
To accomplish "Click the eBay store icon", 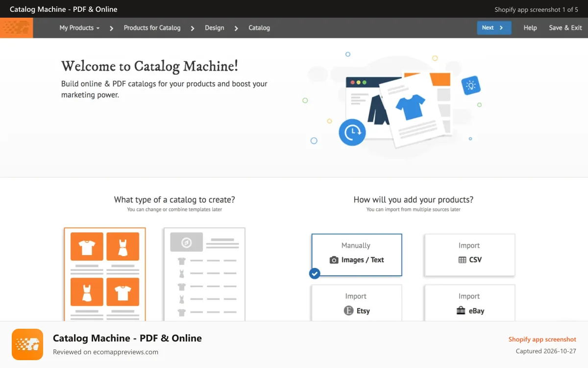I will point(461,311).
